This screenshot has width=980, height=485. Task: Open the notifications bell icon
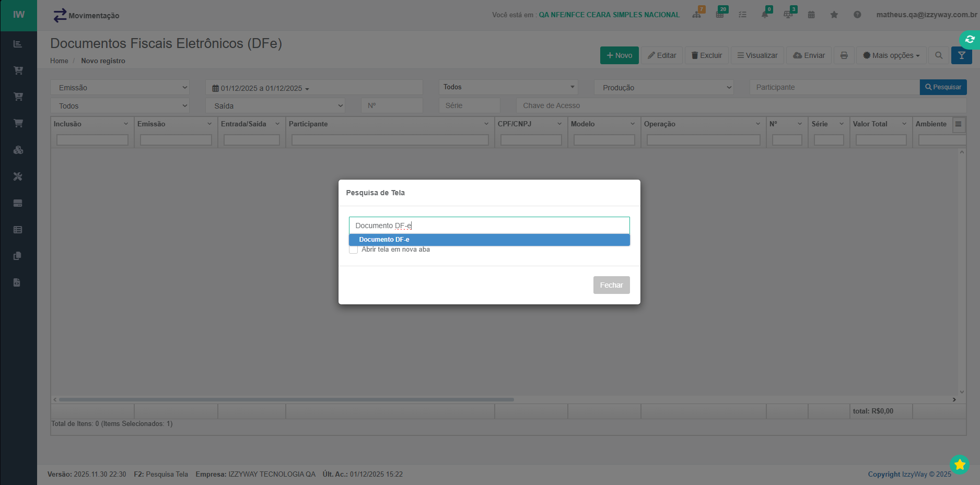click(765, 15)
